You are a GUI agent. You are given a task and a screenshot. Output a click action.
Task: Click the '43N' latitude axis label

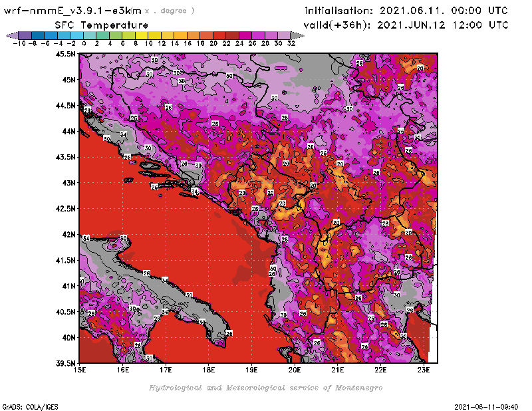tap(68, 183)
